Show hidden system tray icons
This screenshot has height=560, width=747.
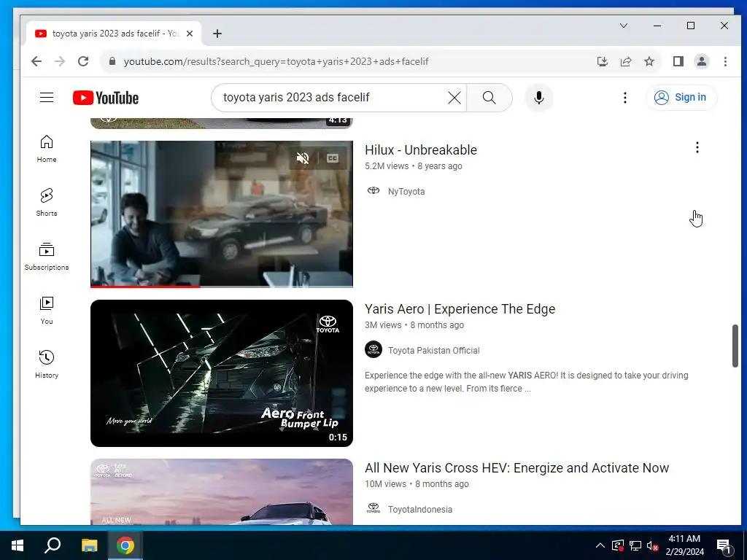pos(600,545)
